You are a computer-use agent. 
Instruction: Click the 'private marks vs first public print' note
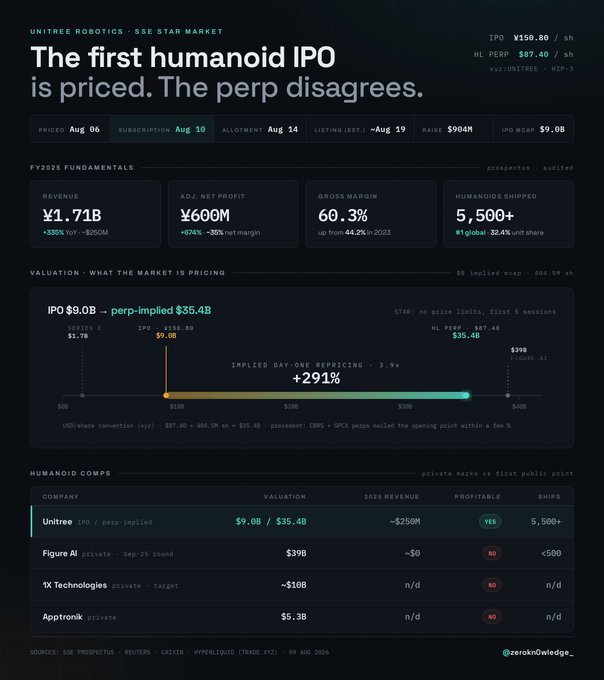(497, 474)
